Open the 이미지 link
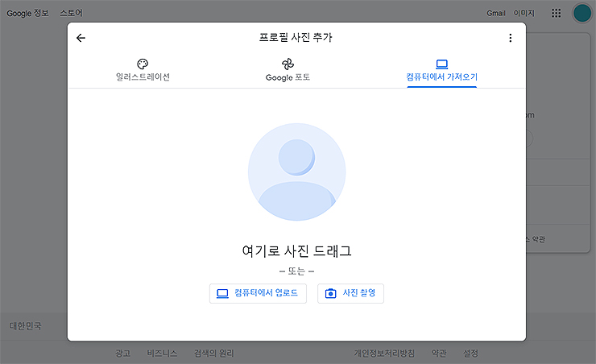Viewport: 596px width, 364px height. point(524,14)
